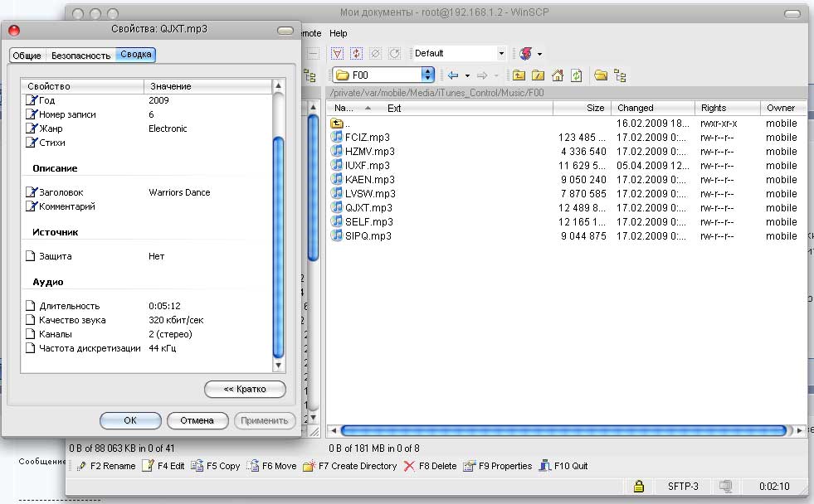Click the padlock icon in WinSCP status bar
814x504 pixels.
639,487
